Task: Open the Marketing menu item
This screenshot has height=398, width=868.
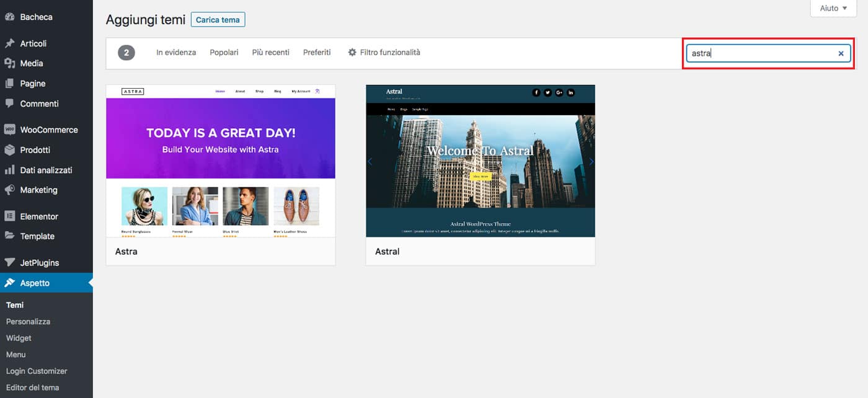Action: click(46, 190)
